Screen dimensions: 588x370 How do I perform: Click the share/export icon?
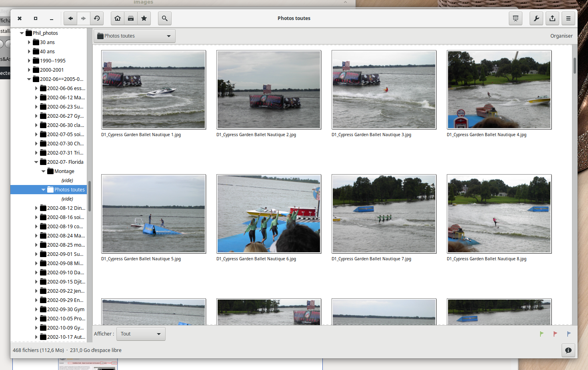click(552, 18)
